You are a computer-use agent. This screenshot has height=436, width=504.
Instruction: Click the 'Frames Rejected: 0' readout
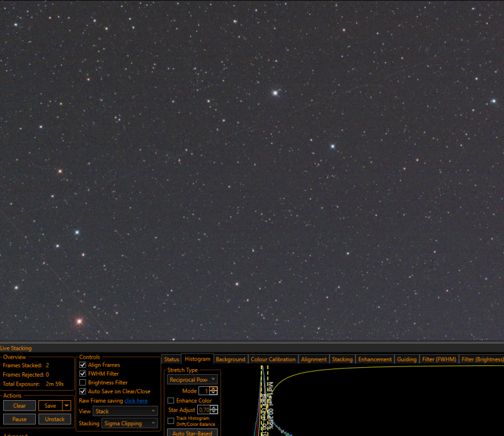(x=26, y=375)
